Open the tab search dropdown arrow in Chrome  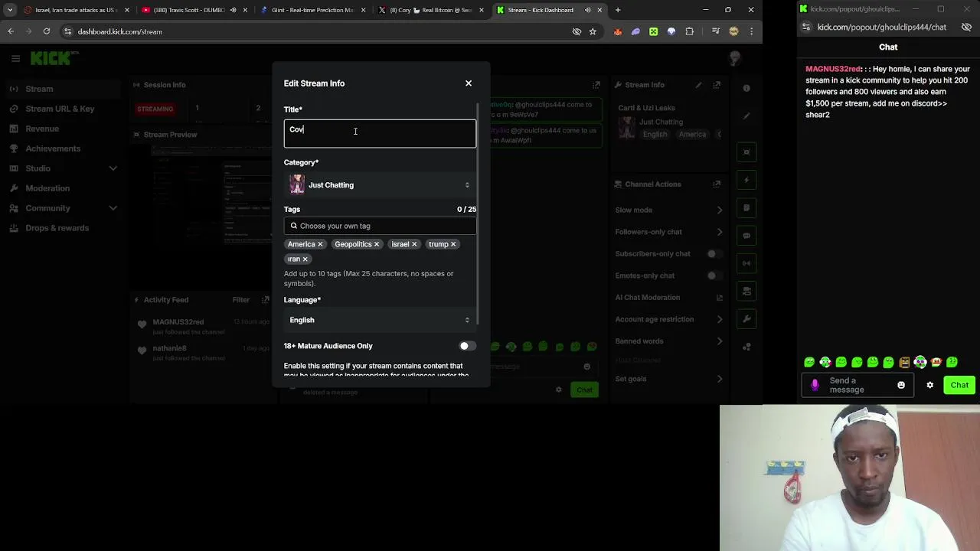point(10,10)
